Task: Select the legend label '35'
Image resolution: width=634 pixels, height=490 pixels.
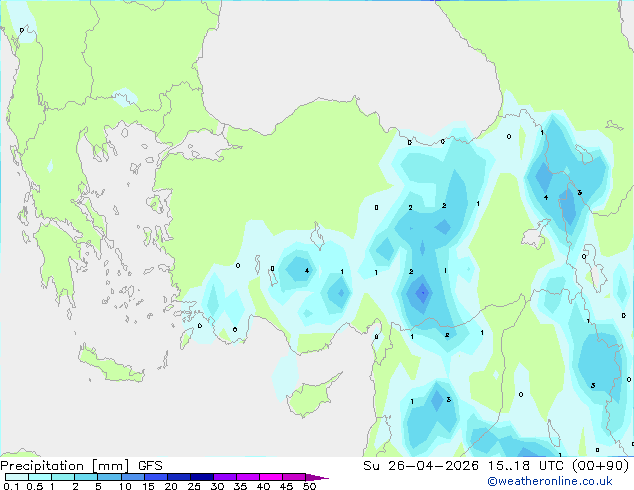Action: click(x=240, y=486)
